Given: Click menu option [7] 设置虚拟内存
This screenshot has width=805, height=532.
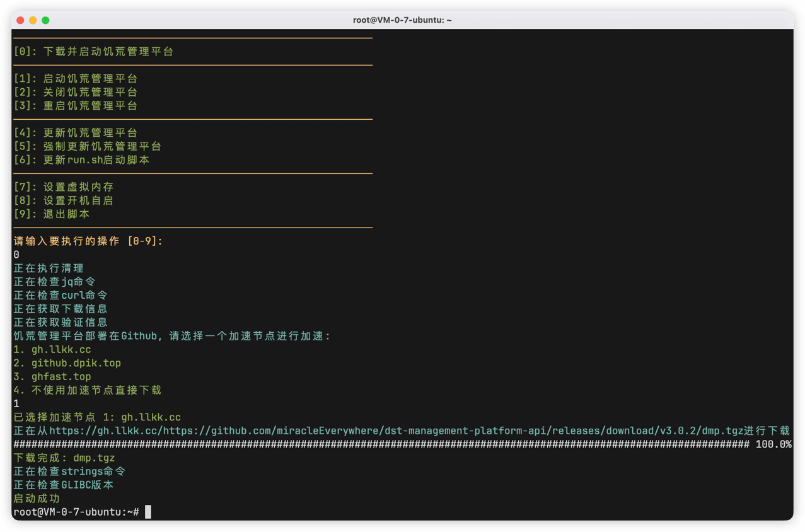Looking at the screenshot, I should coord(64,187).
